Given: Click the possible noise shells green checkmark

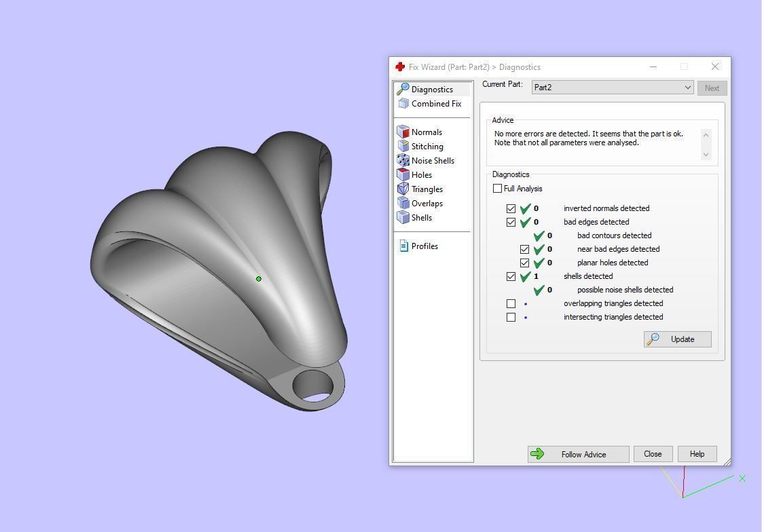Looking at the screenshot, I should point(539,290).
